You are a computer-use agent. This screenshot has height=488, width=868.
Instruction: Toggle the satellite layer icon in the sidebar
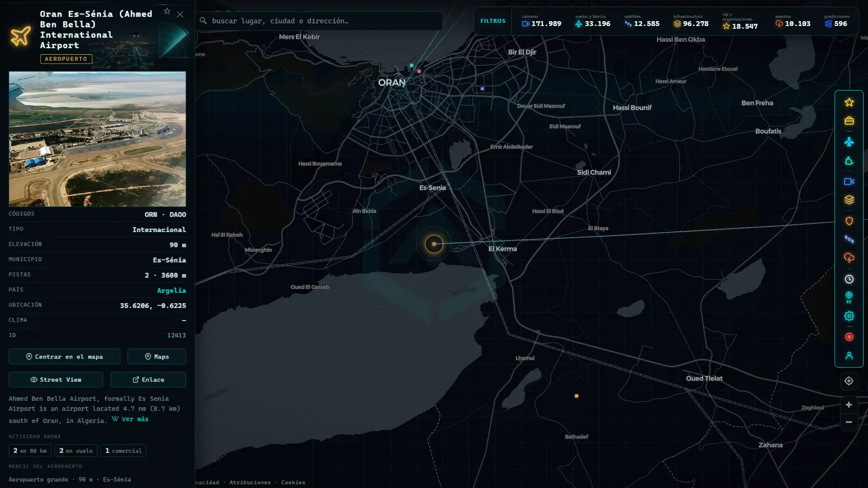click(x=849, y=239)
